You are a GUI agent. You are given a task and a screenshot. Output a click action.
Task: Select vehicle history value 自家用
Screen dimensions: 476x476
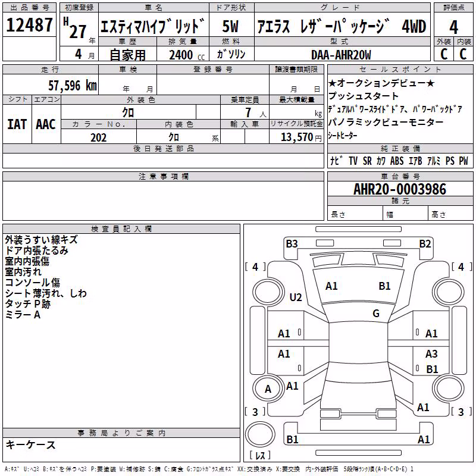point(127,55)
